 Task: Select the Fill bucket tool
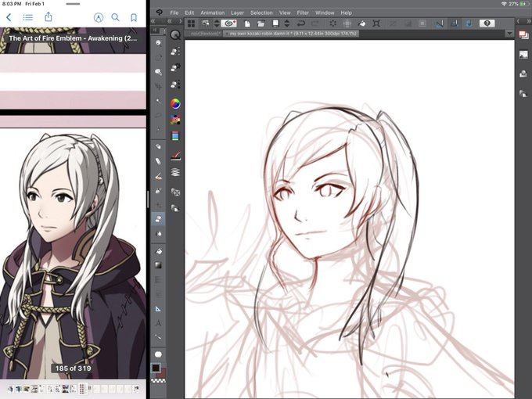[158, 251]
